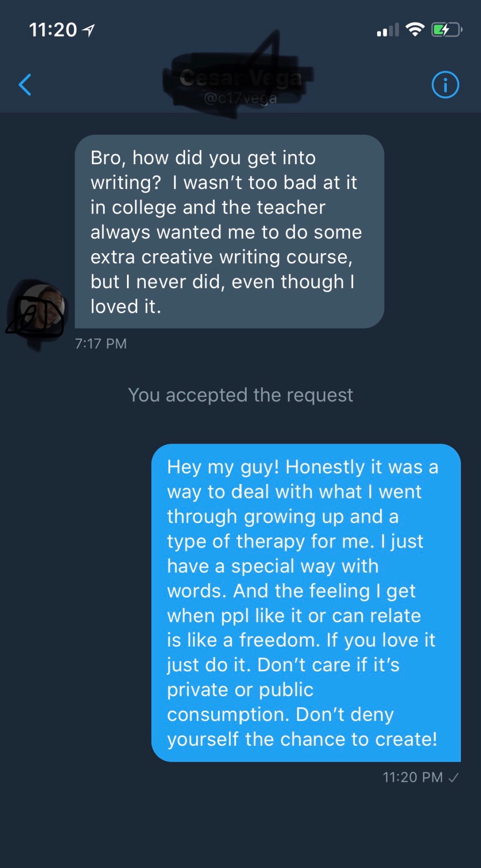
Task: Tap the 7:17 PM timestamp
Action: [x=101, y=344]
